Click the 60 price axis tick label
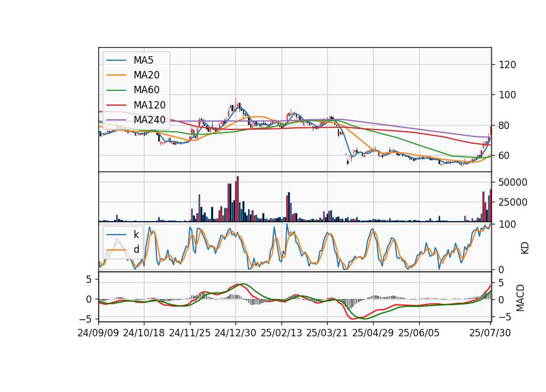This screenshot has width=546, height=392. tap(504, 156)
